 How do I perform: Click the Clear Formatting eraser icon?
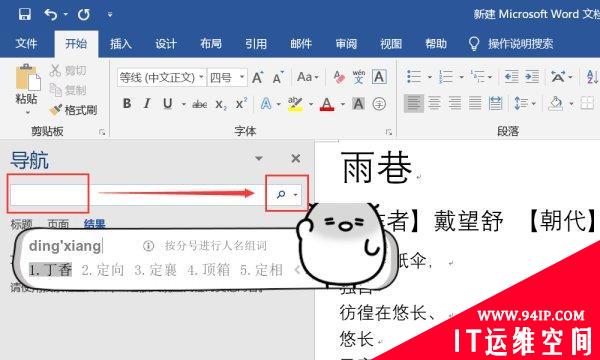339,77
